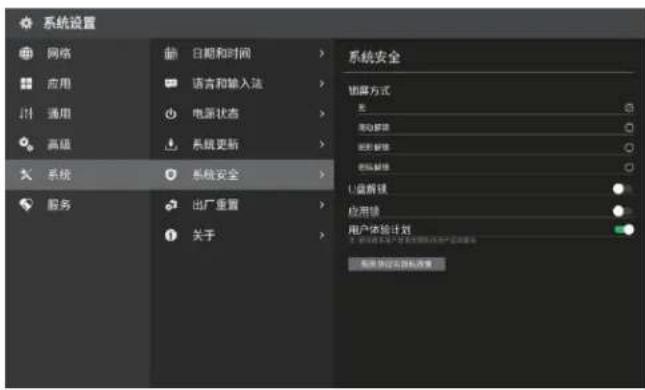The image size is (645, 390).
Task: Click the gray button below 用户体验计划
Action: point(397,264)
